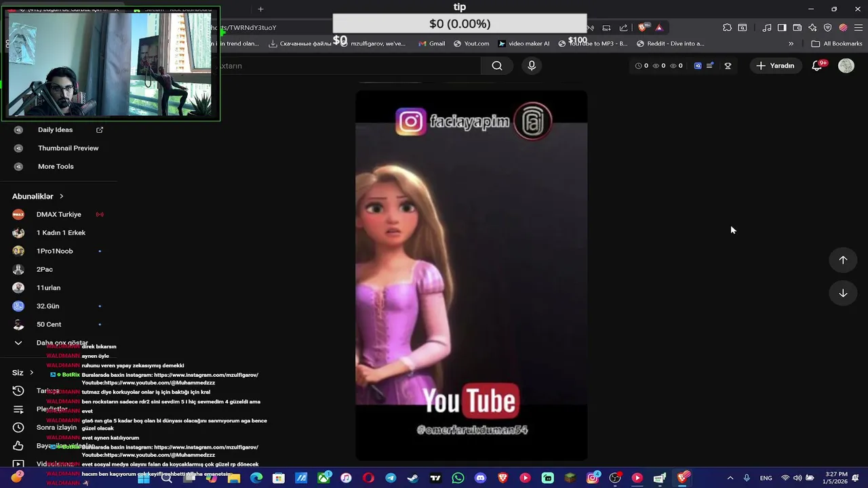Click the YouTube search magnifier button
Image resolution: width=868 pixels, height=488 pixels.
point(497,66)
